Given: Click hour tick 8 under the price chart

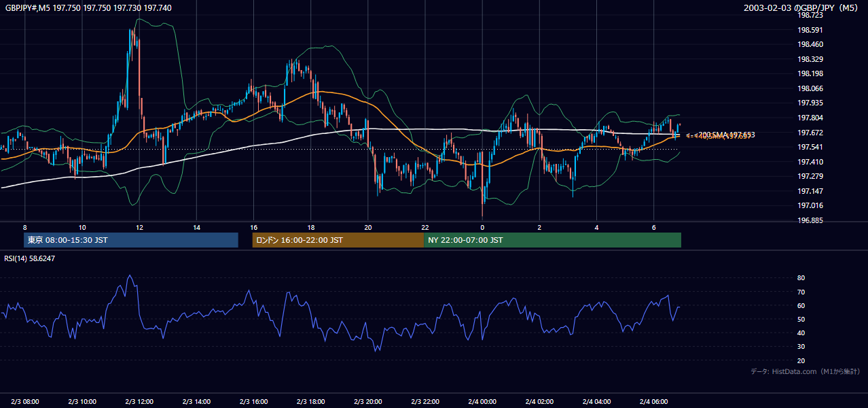Looking at the screenshot, I should coord(24,227).
